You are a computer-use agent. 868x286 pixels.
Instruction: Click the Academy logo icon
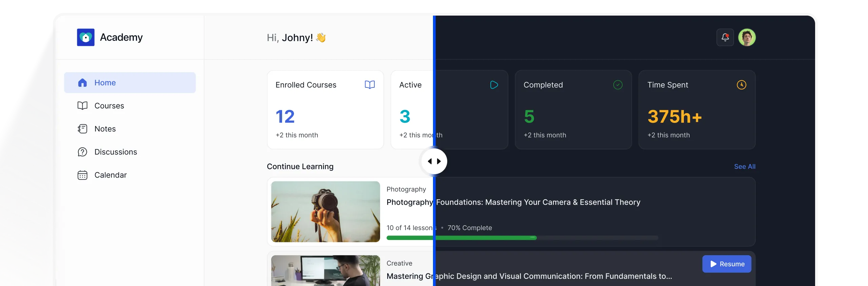tap(85, 37)
